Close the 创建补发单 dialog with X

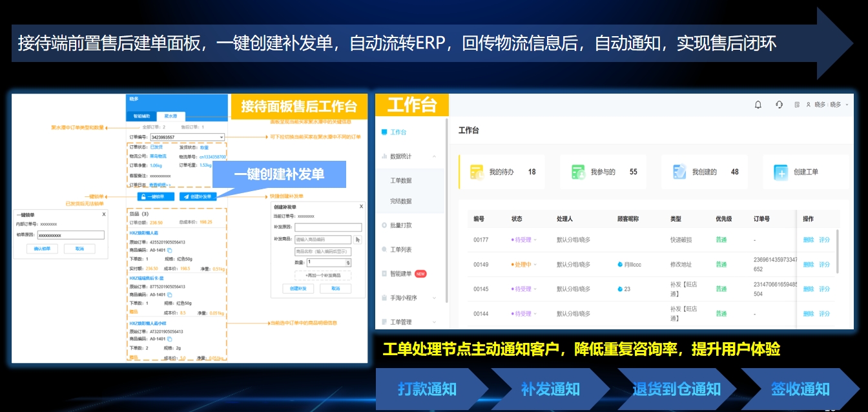pos(361,207)
